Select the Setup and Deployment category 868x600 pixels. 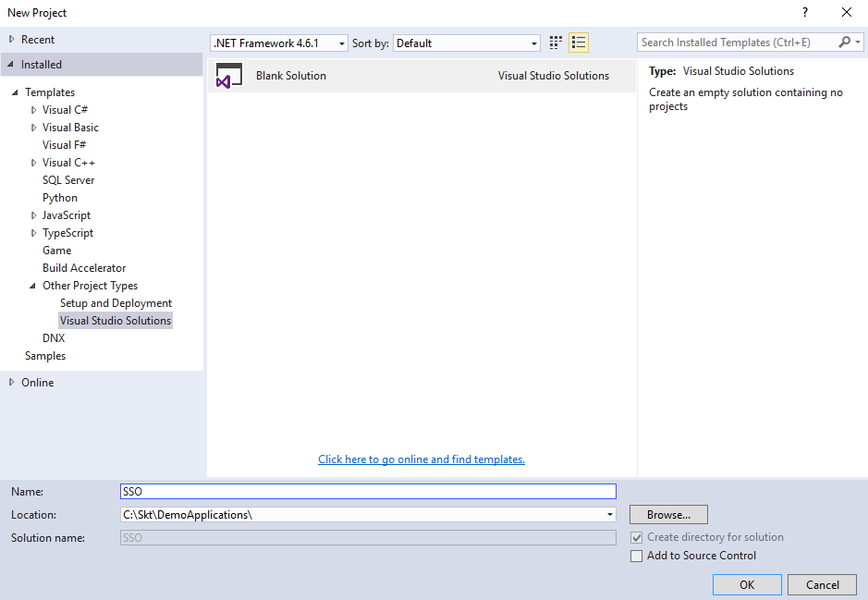115,302
